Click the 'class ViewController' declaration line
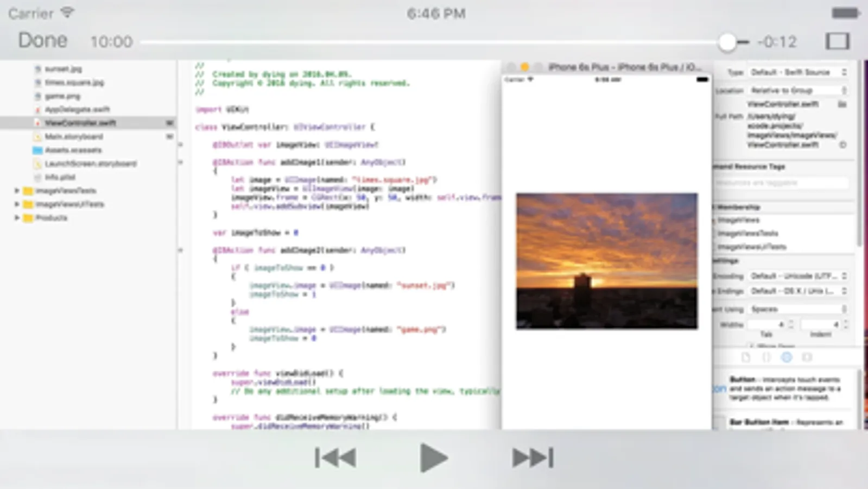Viewport: 868px width, 489px height. point(284,127)
